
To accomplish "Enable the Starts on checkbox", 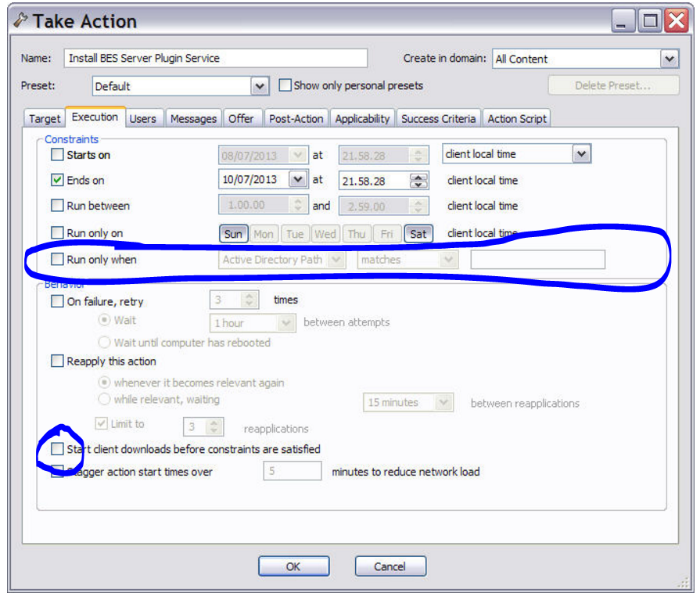I will (57, 154).
